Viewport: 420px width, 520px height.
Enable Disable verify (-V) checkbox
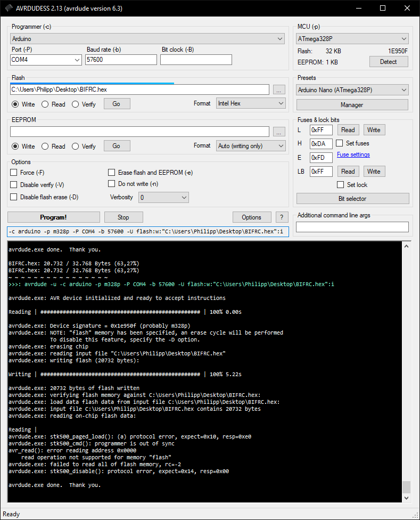click(x=14, y=185)
